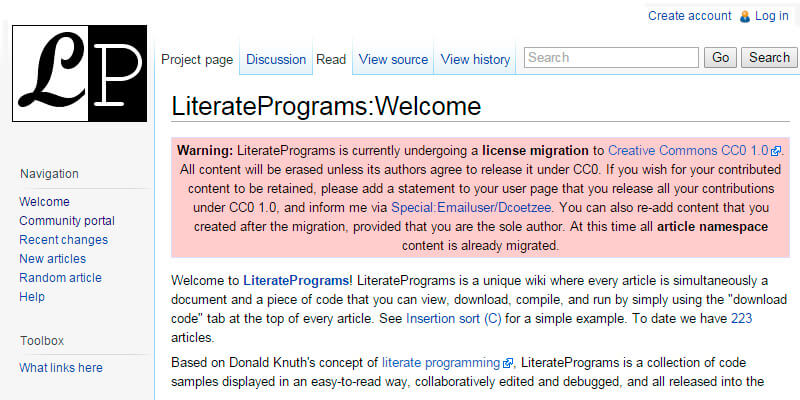The width and height of the screenshot is (800, 400).
Task: Go to Recent changes in sidebar
Action: (63, 240)
